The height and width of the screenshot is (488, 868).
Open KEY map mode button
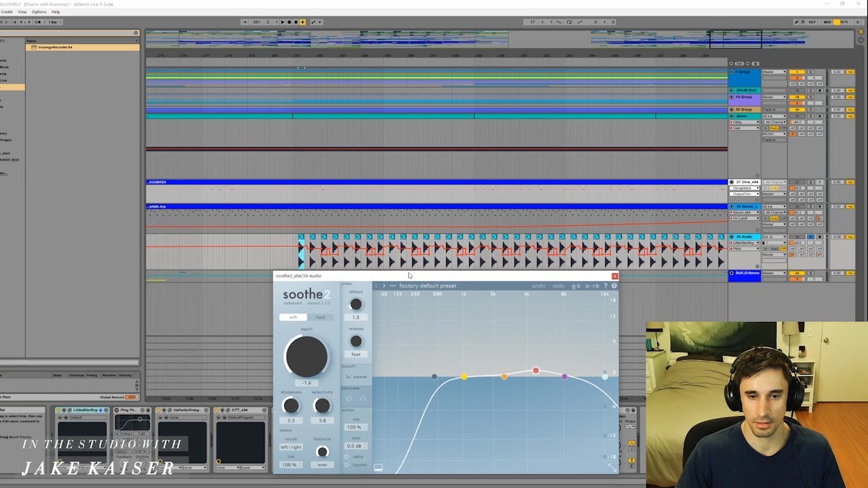coord(812,22)
